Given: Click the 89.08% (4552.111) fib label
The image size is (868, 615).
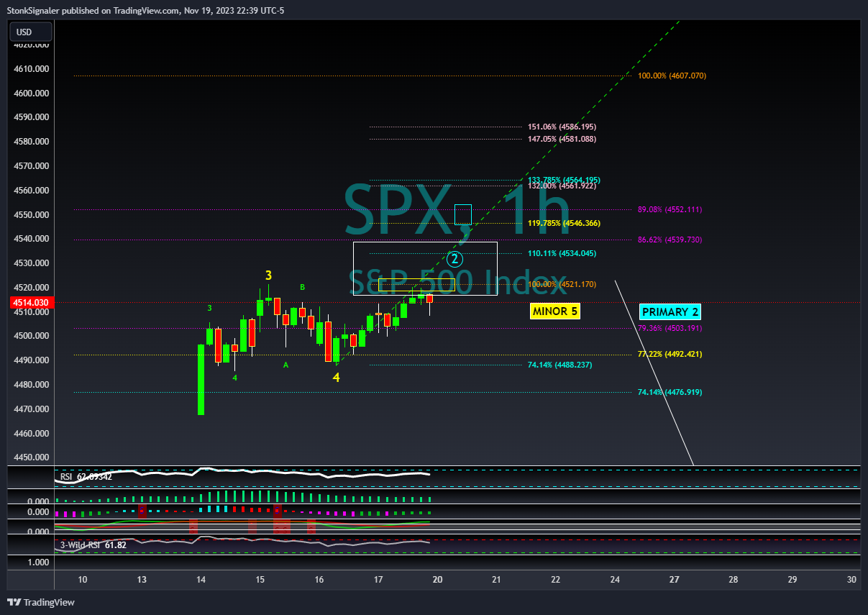Looking at the screenshot, I should [670, 210].
